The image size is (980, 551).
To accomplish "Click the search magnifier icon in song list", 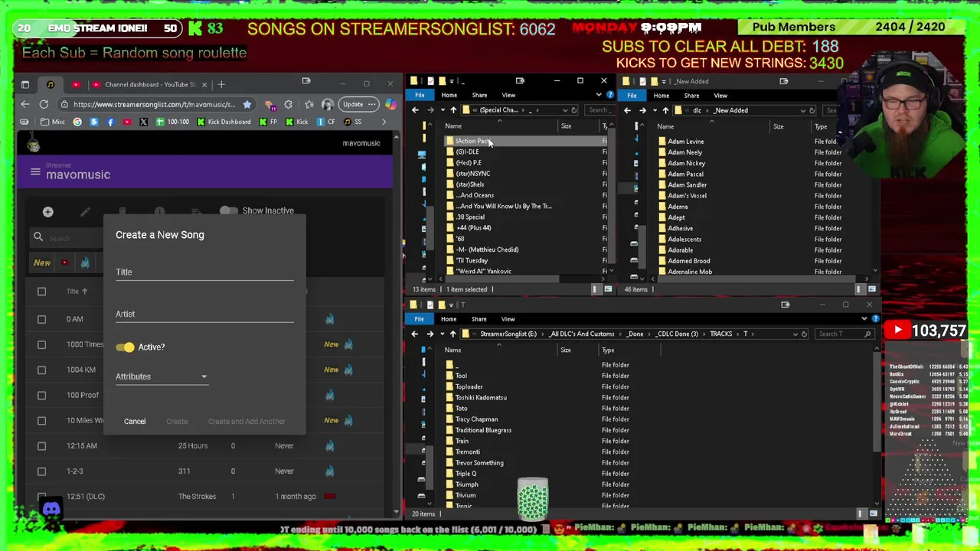I will click(x=38, y=237).
